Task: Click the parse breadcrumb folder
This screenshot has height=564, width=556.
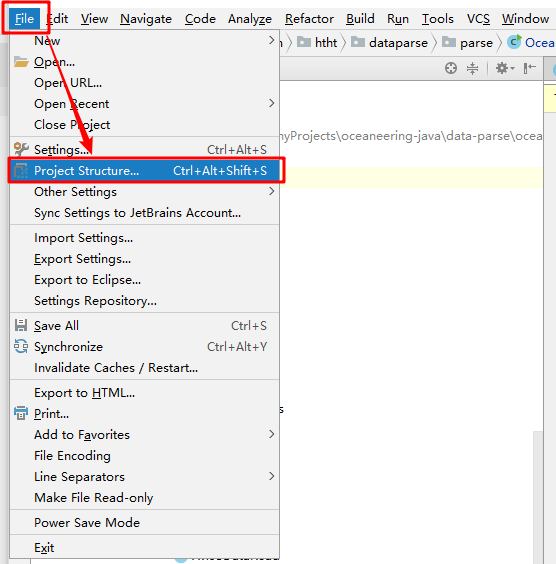Action: pos(467,43)
